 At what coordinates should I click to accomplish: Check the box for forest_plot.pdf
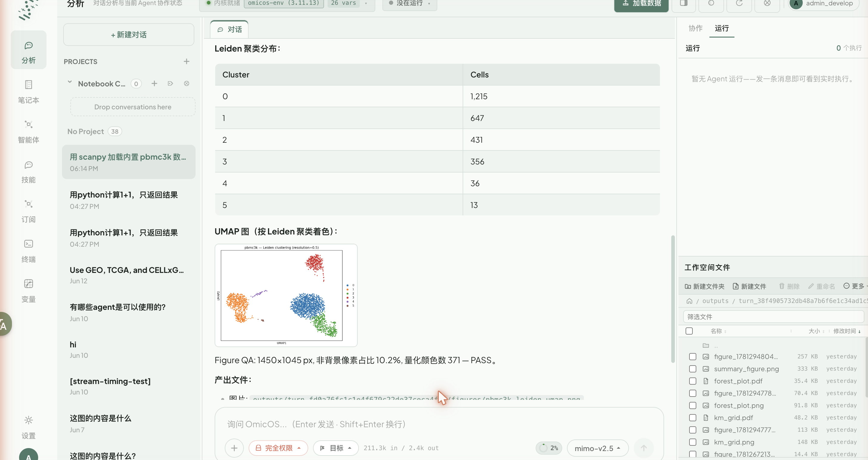coord(692,381)
